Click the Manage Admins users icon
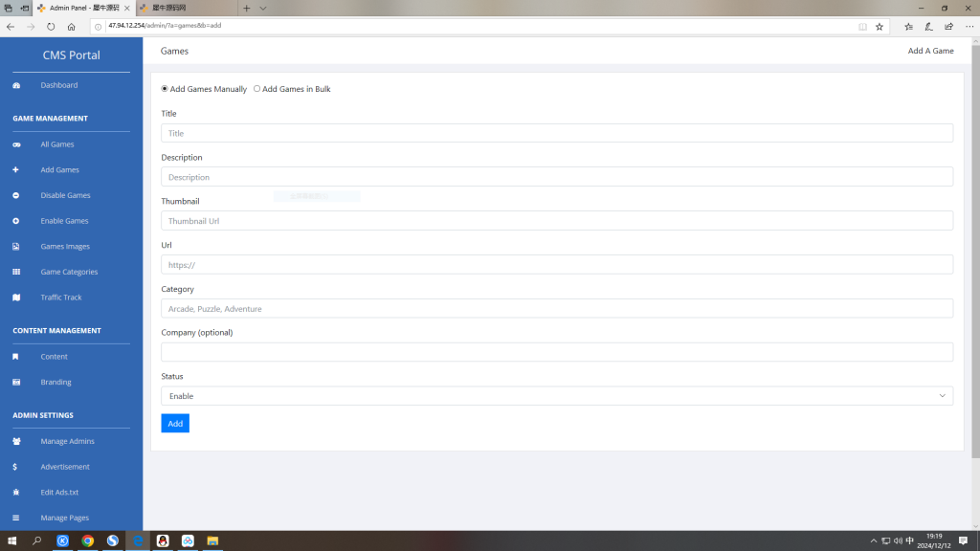This screenshot has height=551, width=980. [x=16, y=442]
